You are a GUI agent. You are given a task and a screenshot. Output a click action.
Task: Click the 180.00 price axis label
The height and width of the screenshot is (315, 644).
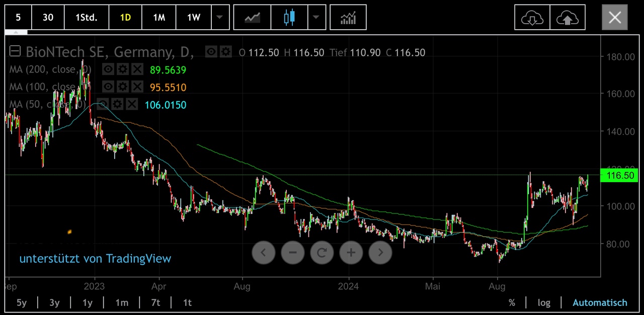[621, 57]
